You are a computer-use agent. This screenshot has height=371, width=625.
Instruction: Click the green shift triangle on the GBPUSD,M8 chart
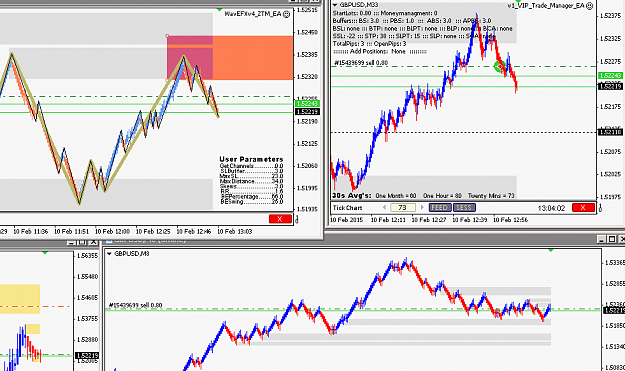tap(551, 250)
